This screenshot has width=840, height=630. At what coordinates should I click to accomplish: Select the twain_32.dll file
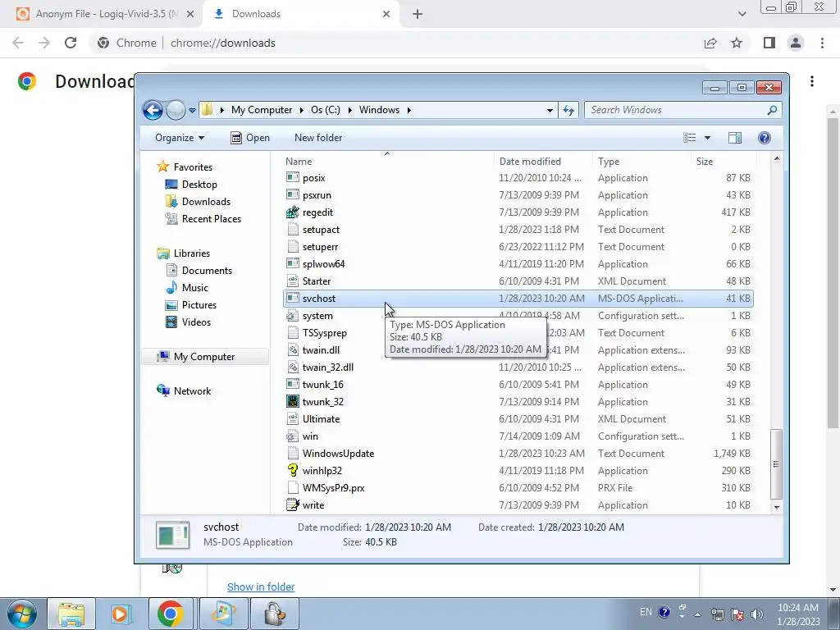(518, 367)
